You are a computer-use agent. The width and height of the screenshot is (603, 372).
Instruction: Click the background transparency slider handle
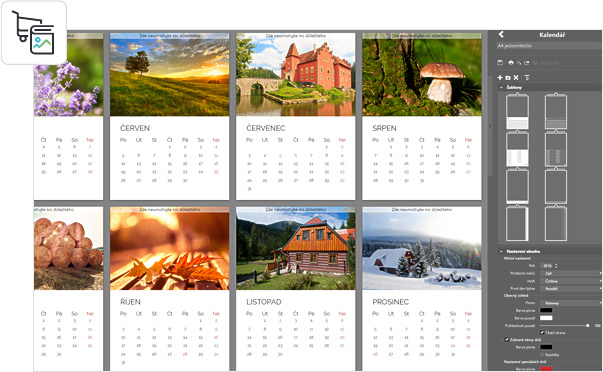[x=588, y=325]
